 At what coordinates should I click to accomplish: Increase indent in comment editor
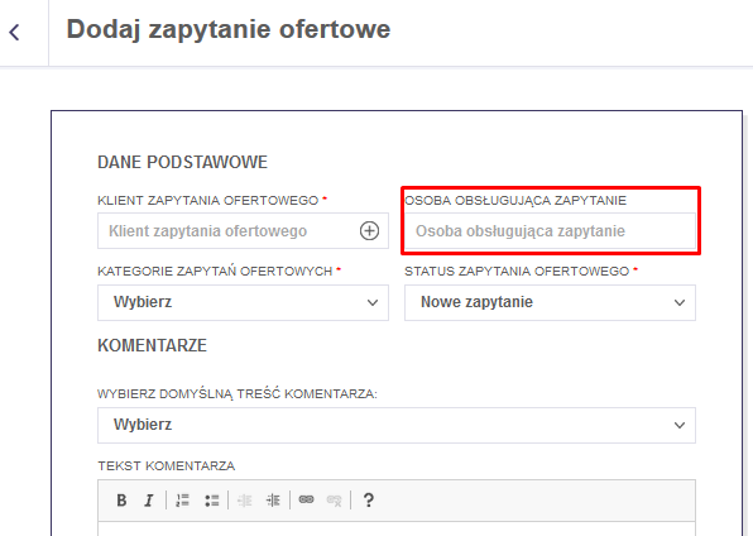point(272,501)
